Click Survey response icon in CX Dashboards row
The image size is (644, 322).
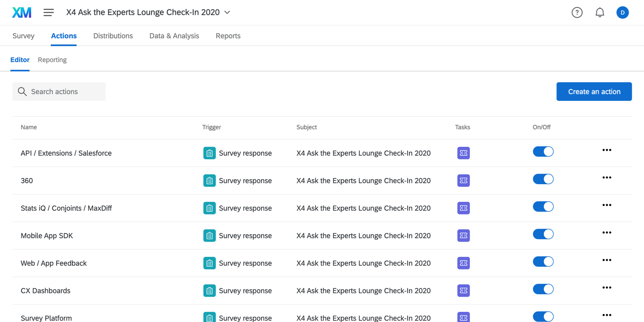coord(209,291)
